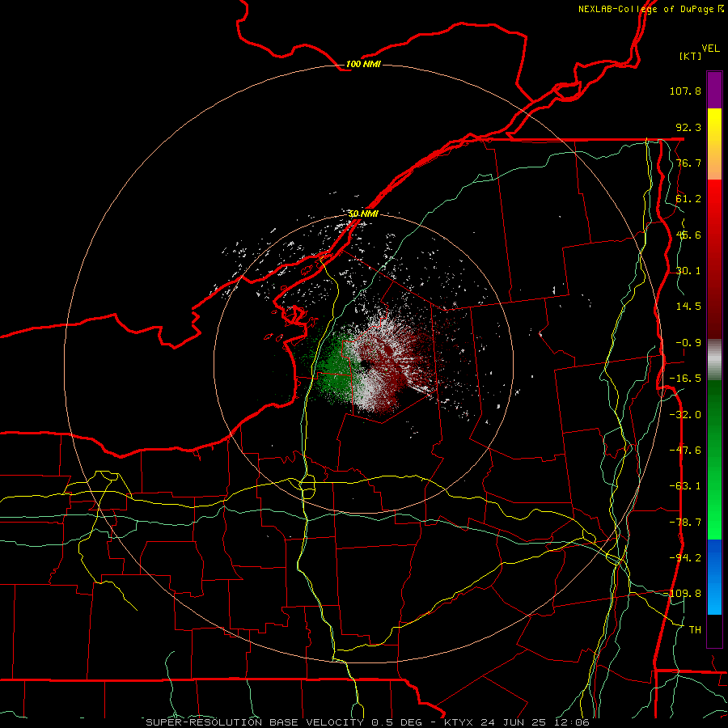
Task: Click the 61.2 legend value
Action: 688,199
